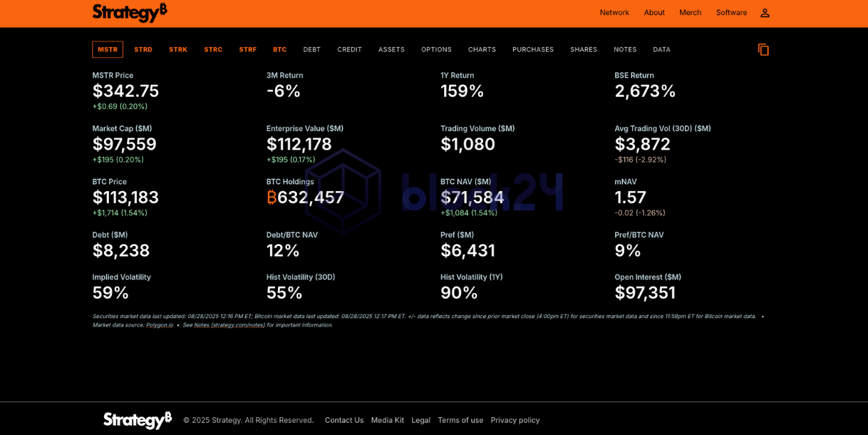Switch to the STRC tab
The height and width of the screenshot is (435, 868).
click(213, 49)
